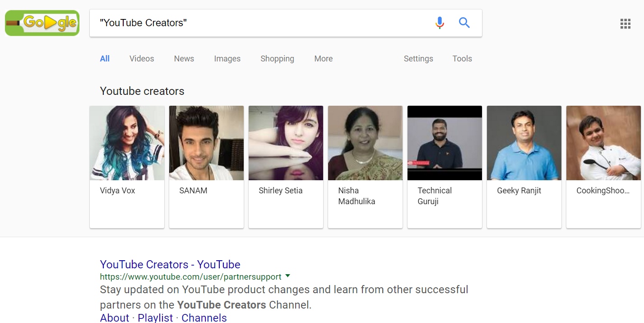Viewport: 644px width, 323px height.
Task: Open search Settings
Action: tap(418, 59)
